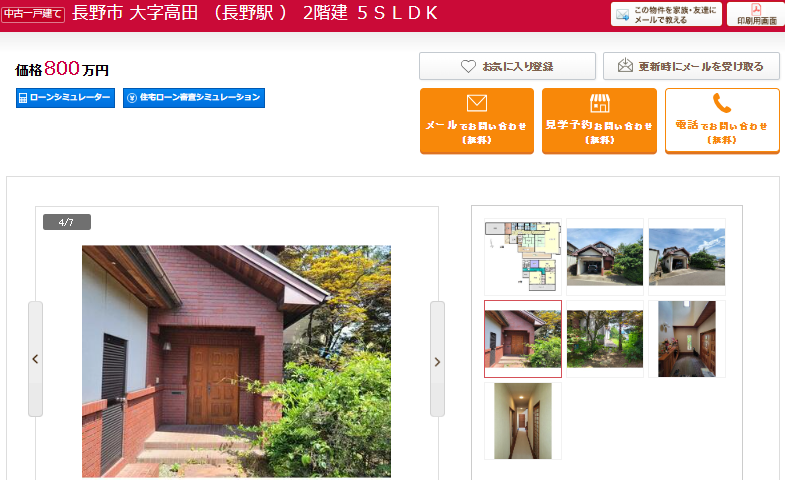Viewport: 785px width, 480px height.
Task: Click the heart icon to add favorite
Action: click(x=468, y=66)
